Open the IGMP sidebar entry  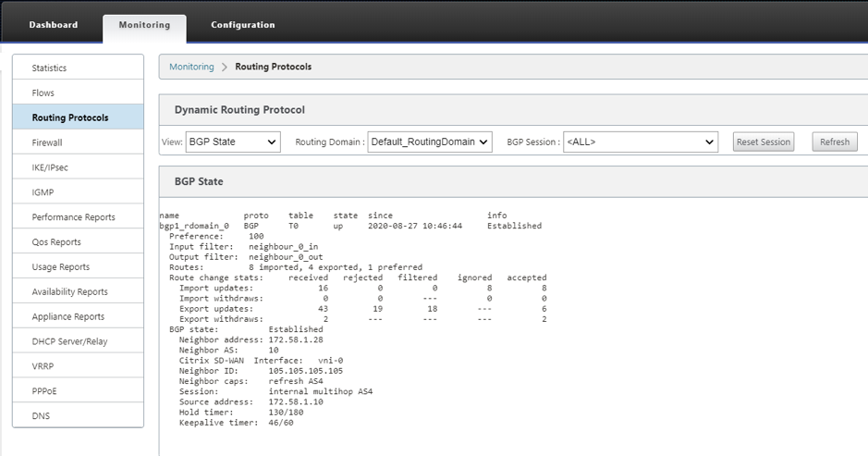click(78, 192)
